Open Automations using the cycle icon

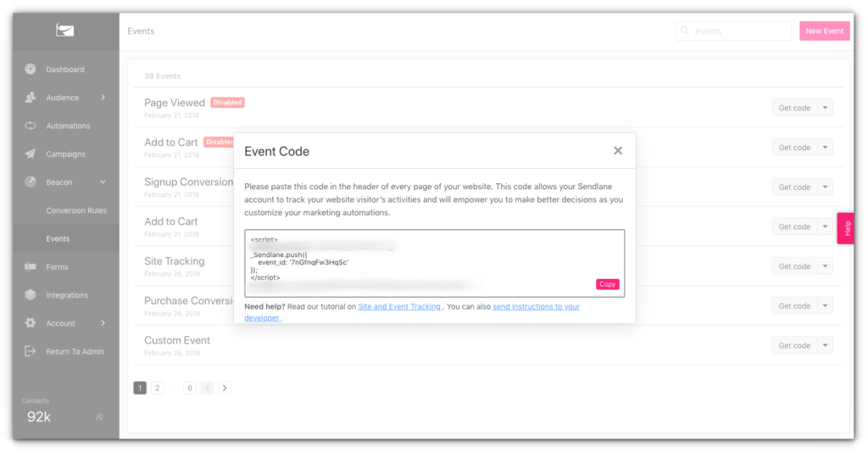(31, 126)
